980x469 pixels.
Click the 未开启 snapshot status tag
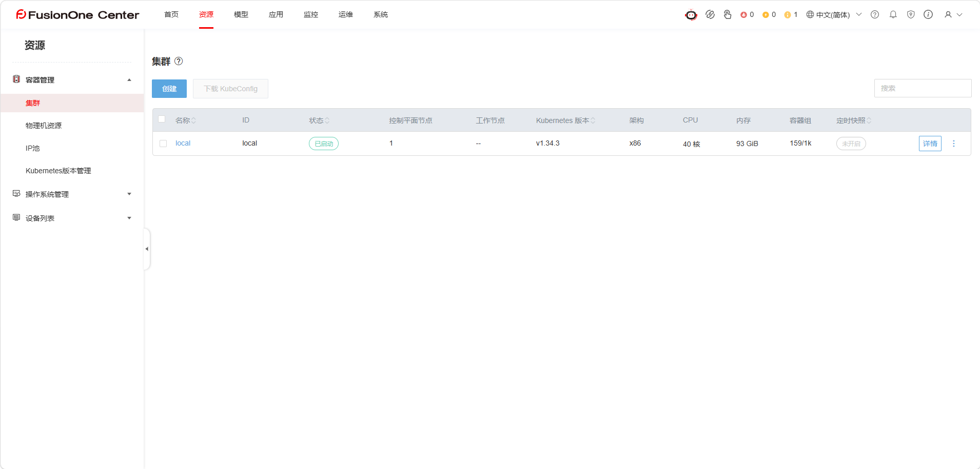point(851,144)
